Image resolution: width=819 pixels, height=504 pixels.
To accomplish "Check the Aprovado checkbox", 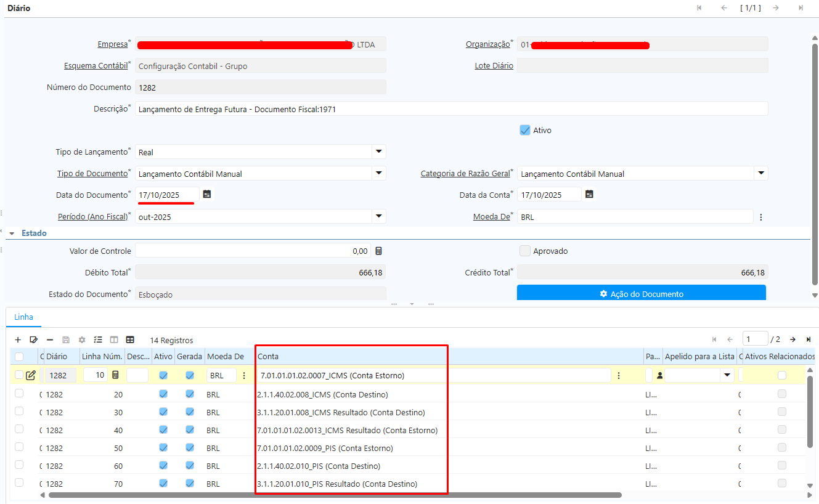I will (x=525, y=251).
